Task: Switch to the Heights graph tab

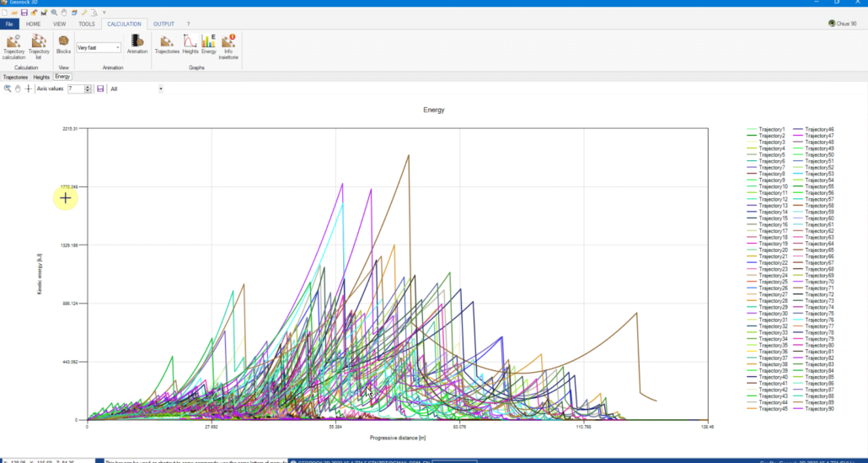Action: click(41, 77)
